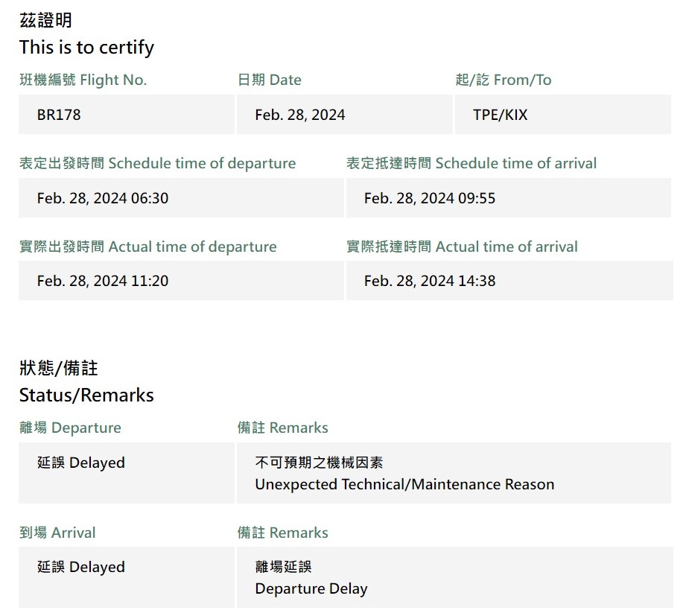Select the Departure Delay remark field
Image resolution: width=686 pixels, height=616 pixels.
click(x=454, y=578)
